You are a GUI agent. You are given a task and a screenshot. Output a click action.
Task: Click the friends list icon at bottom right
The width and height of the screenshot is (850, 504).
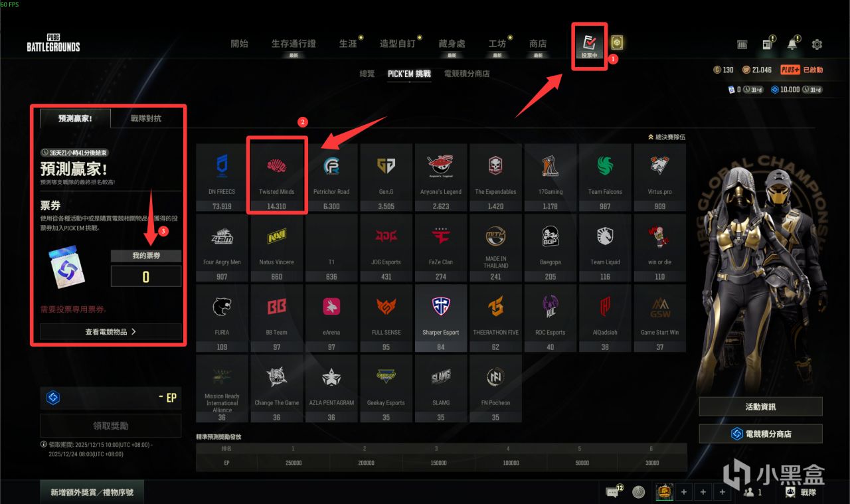(751, 492)
